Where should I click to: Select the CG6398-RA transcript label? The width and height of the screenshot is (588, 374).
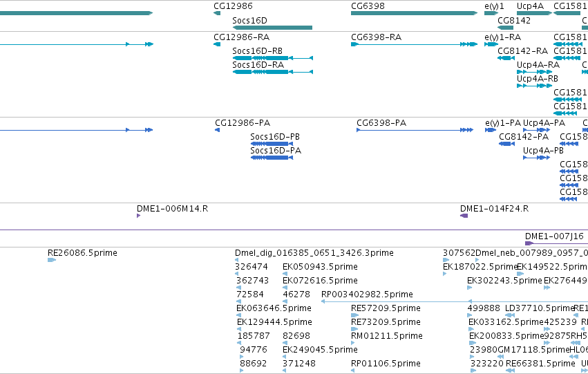pyautogui.click(x=376, y=37)
